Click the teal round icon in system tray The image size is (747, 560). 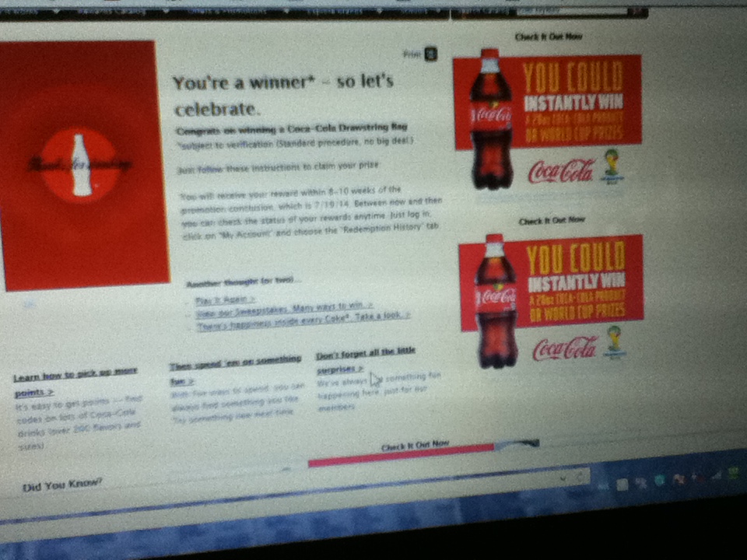pyautogui.click(x=660, y=481)
